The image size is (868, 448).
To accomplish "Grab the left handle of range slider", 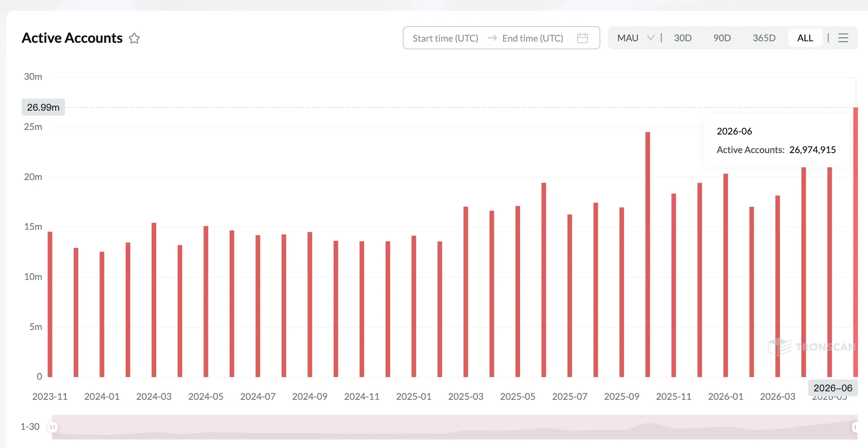I will pyautogui.click(x=52, y=427).
